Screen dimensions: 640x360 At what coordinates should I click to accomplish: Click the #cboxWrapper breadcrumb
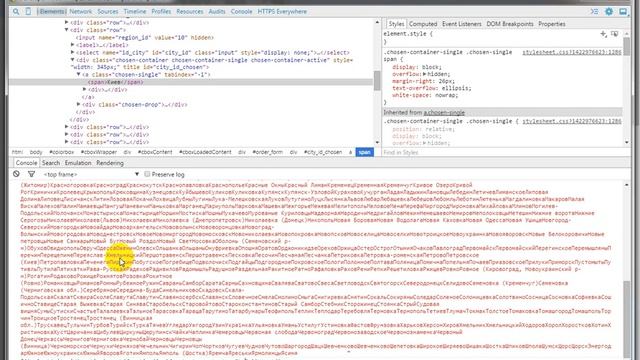[x=99, y=152]
